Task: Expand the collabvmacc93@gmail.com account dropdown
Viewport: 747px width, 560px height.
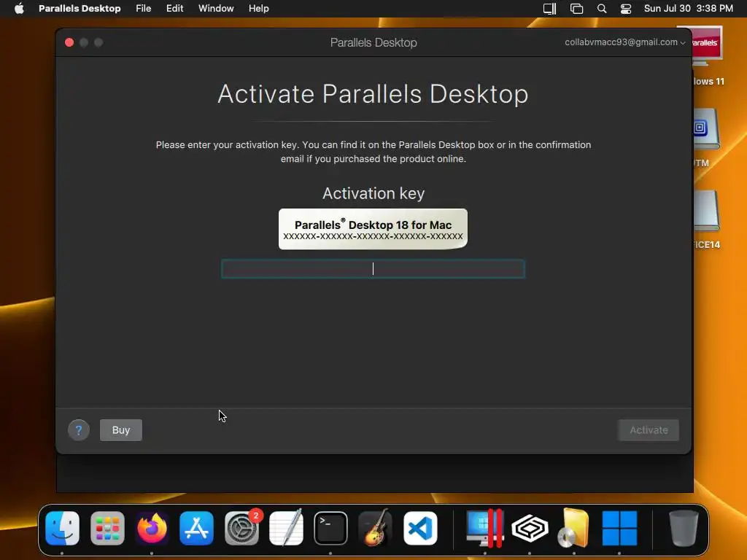Action: [x=625, y=42]
